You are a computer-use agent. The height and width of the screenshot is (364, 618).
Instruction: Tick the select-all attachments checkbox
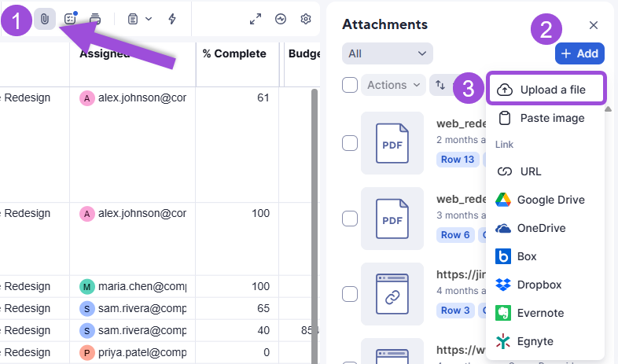click(350, 85)
